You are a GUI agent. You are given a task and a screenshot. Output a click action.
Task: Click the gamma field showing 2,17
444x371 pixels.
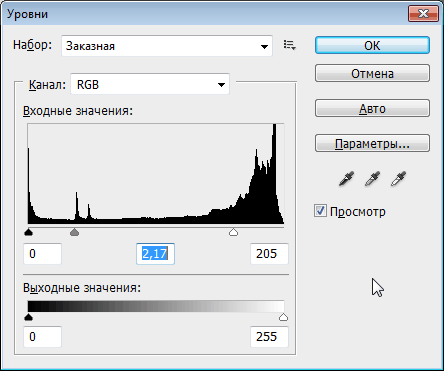[155, 254]
